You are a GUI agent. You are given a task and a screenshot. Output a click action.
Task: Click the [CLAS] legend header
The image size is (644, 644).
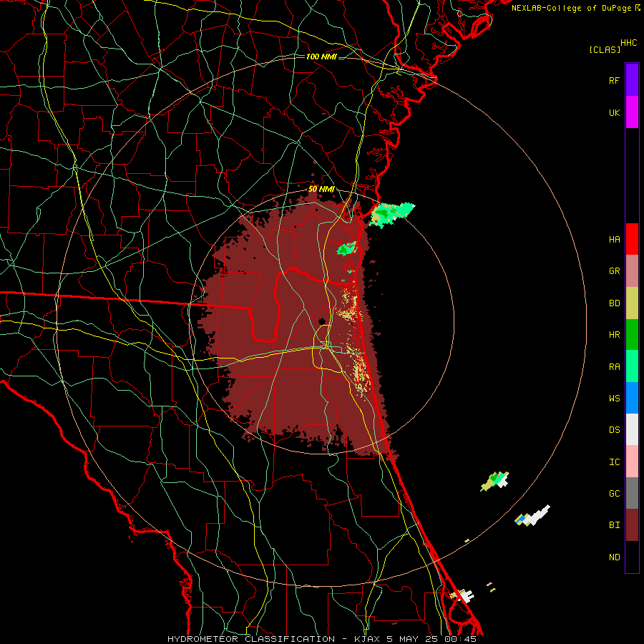pyautogui.click(x=605, y=49)
